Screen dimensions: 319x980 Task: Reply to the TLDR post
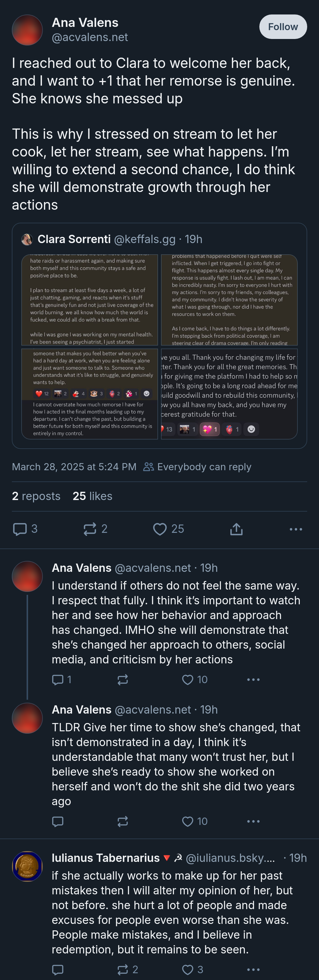(x=58, y=821)
